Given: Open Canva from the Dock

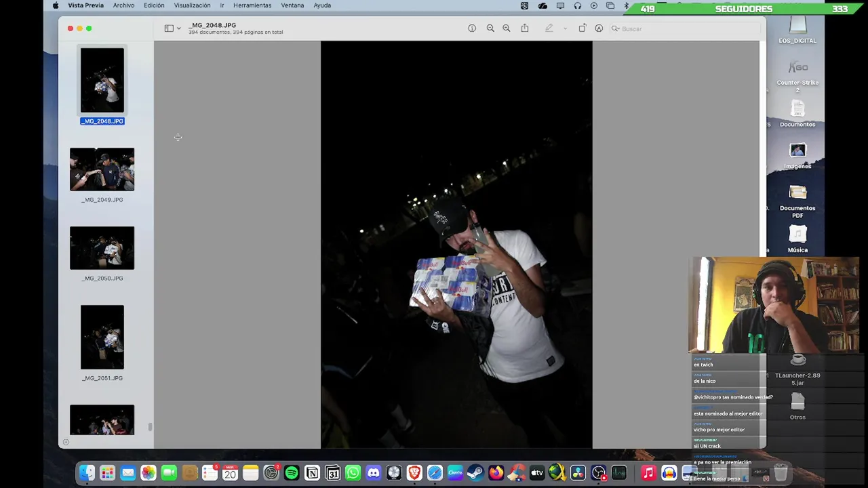Looking at the screenshot, I should click(455, 473).
